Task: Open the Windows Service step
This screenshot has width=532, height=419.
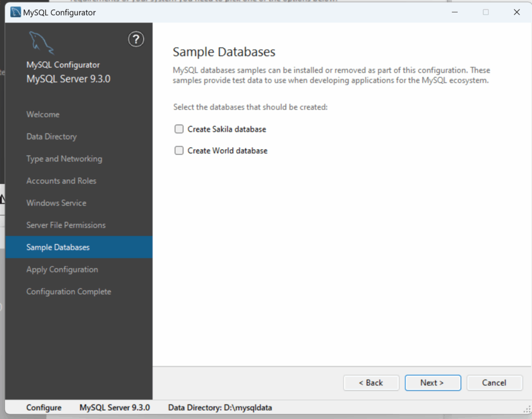Action: (x=56, y=203)
